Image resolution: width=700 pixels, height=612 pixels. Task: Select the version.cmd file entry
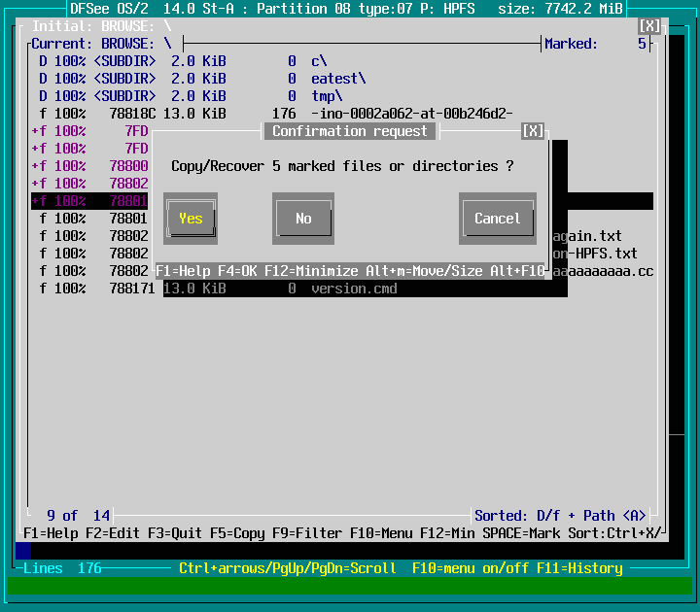pos(354,289)
